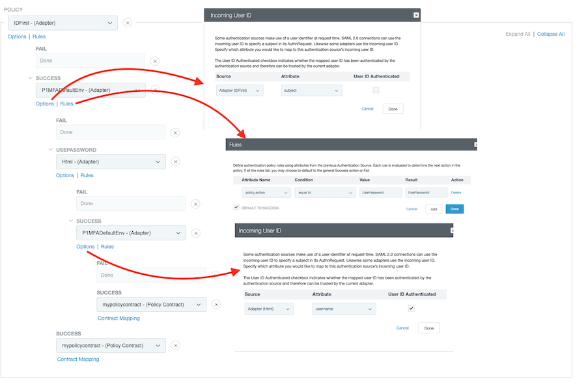Click X icon beside the Done field directly under IDFirst

click(155, 61)
